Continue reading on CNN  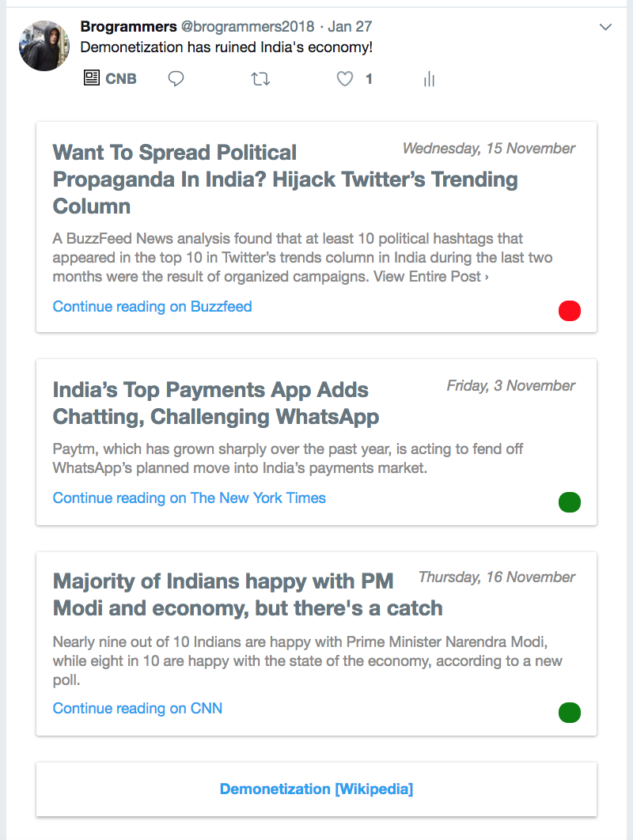click(x=137, y=708)
